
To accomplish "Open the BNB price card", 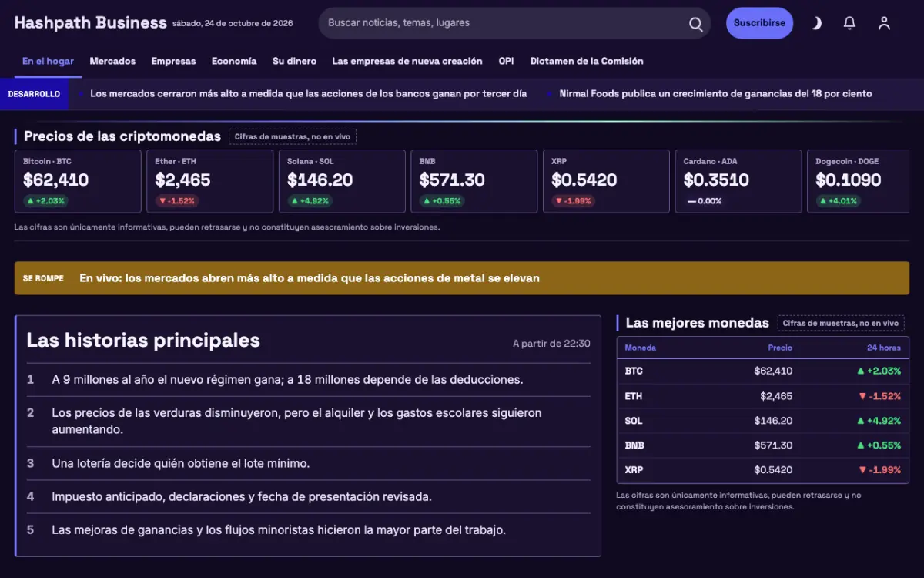I will click(474, 181).
